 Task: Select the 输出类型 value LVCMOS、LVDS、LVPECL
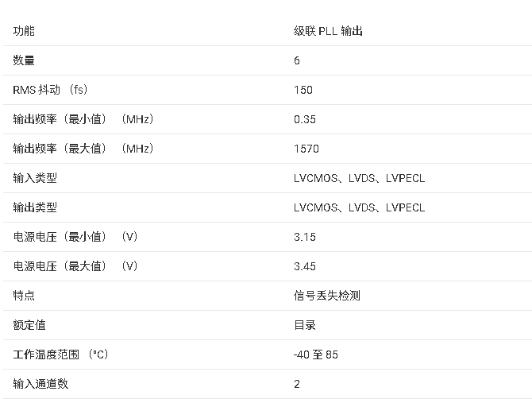(x=359, y=207)
